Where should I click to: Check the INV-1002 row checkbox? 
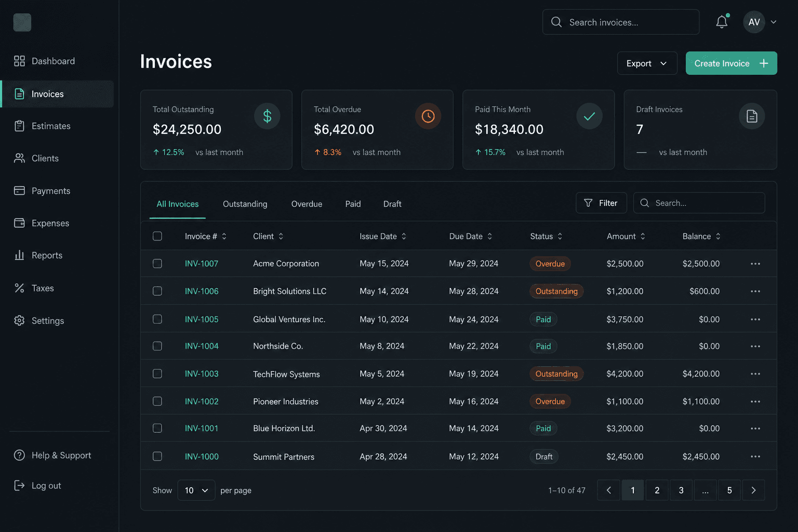point(157,402)
